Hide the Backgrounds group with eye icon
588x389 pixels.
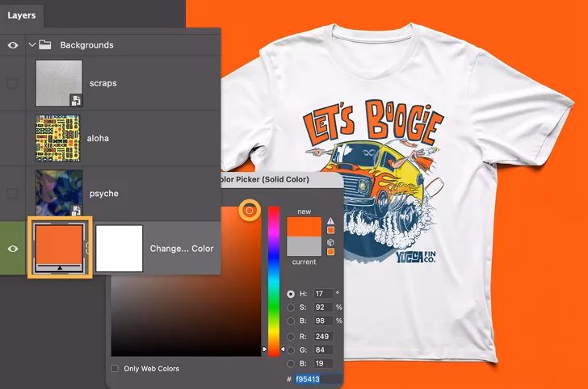click(x=13, y=45)
